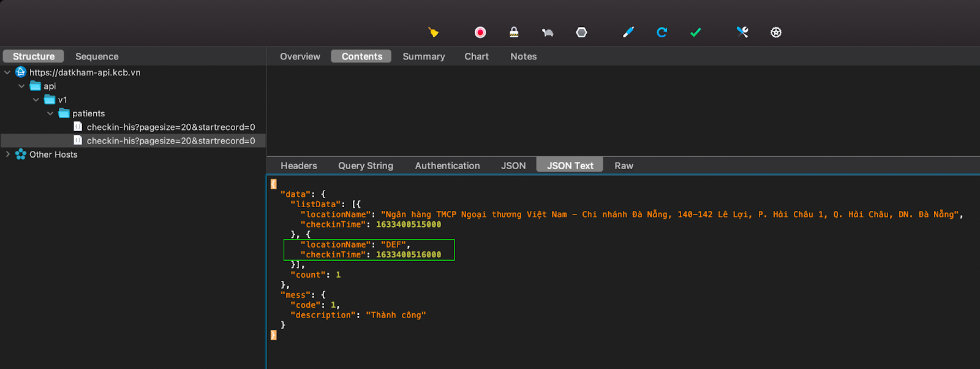Show the Query String tab

tap(366, 165)
